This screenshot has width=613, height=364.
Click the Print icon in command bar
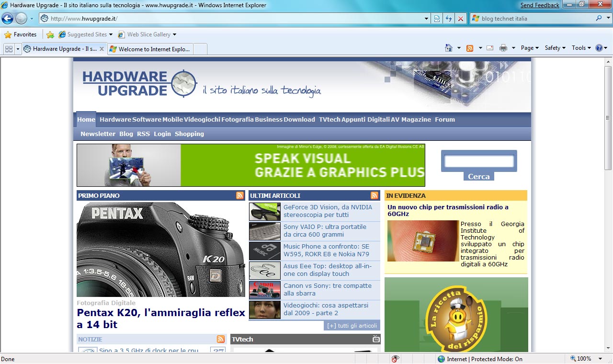503,48
